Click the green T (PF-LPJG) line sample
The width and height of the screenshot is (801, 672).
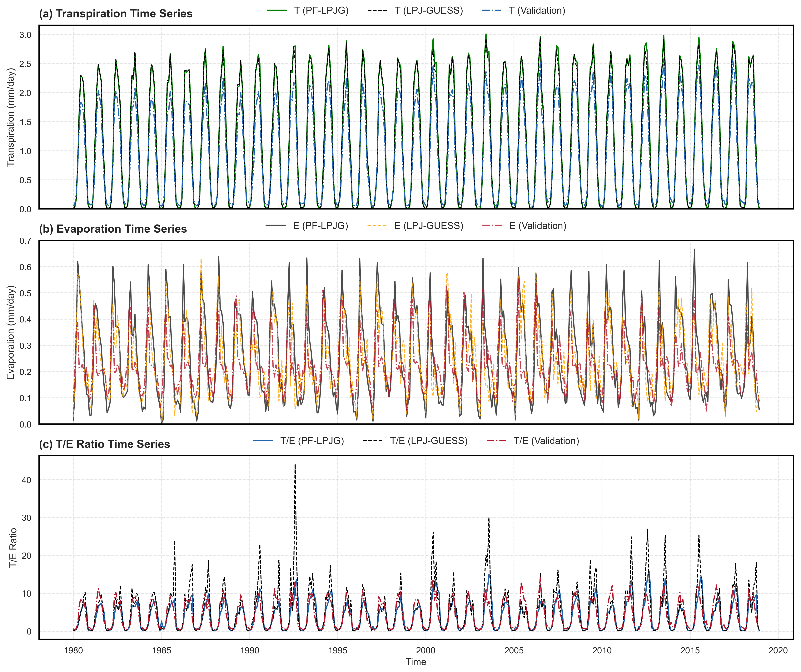[x=277, y=11]
